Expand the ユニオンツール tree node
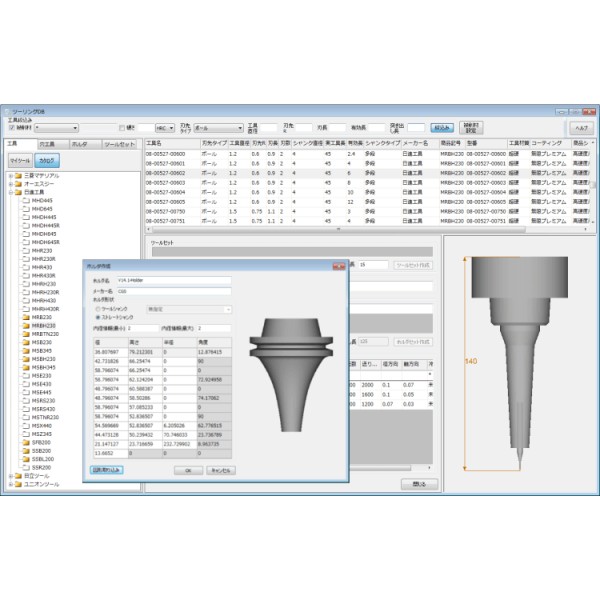 [x=11, y=484]
